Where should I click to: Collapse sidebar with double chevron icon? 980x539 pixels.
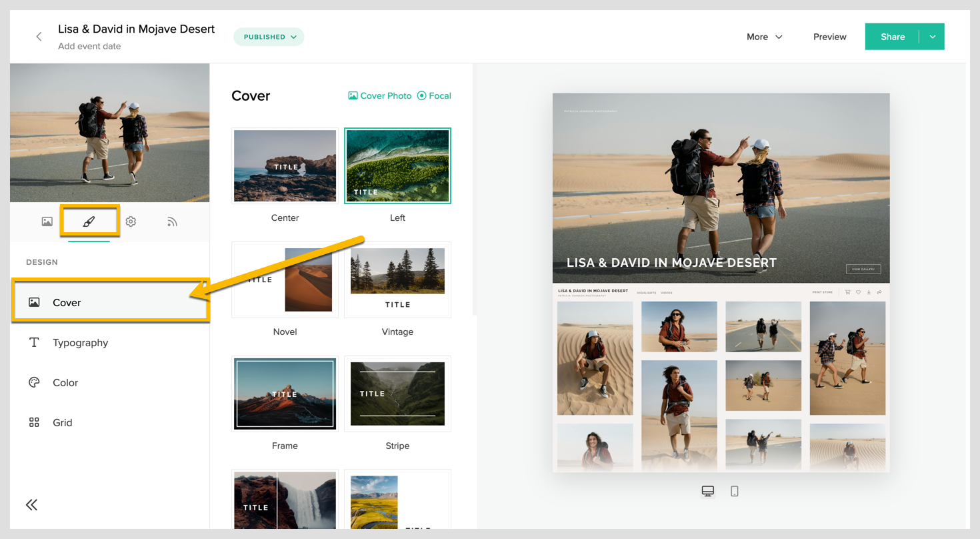[x=31, y=505]
